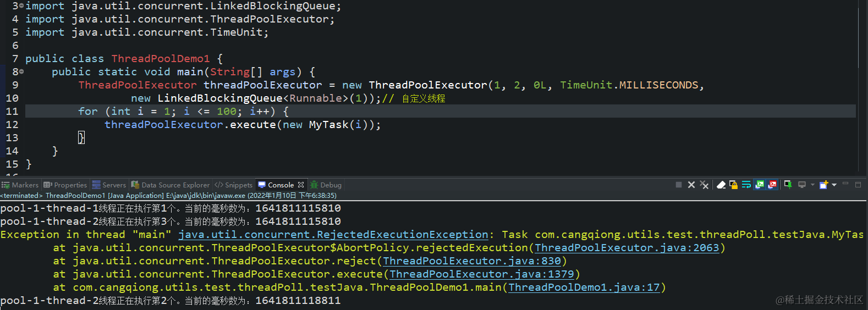Image resolution: width=868 pixels, height=310 pixels.
Task: Click the Properties tab table icon
Action: [x=48, y=185]
